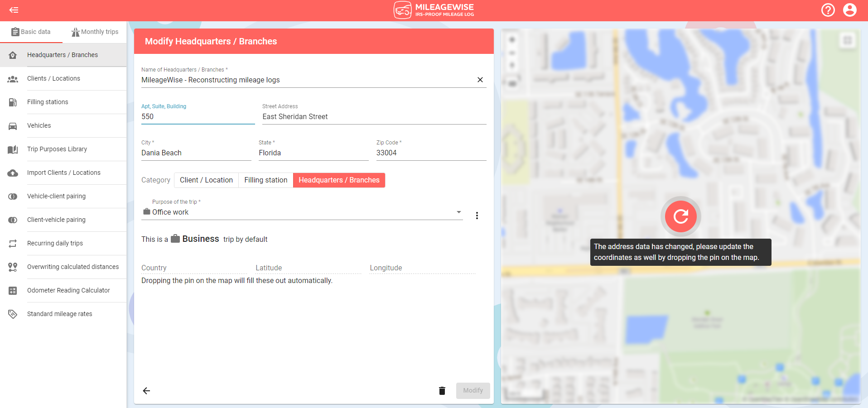Switch to the Monthly trips tab
This screenshot has width=868, height=408.
click(x=95, y=32)
